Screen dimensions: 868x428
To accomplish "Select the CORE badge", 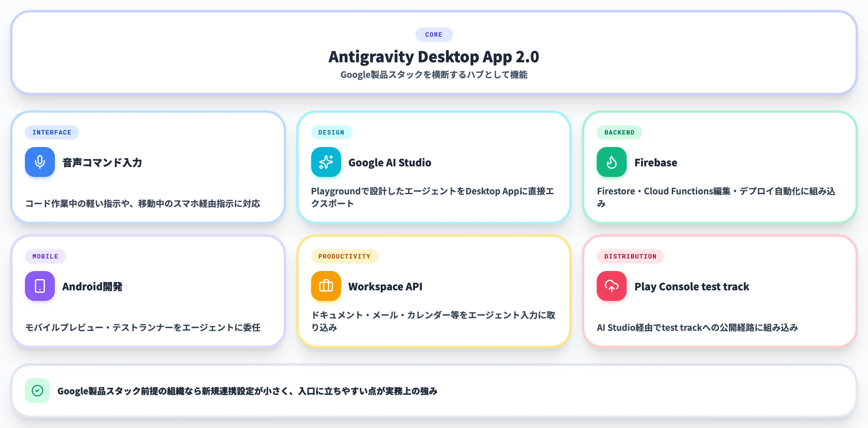I will point(434,34).
